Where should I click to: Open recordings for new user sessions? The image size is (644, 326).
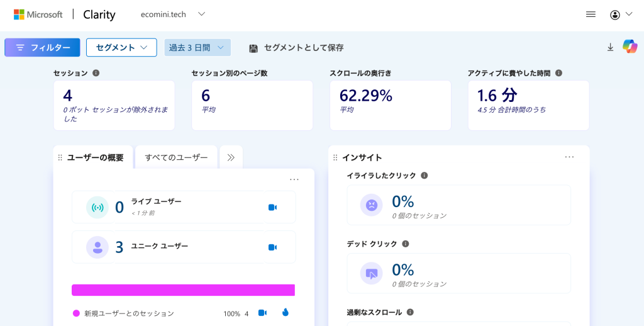pos(263,313)
